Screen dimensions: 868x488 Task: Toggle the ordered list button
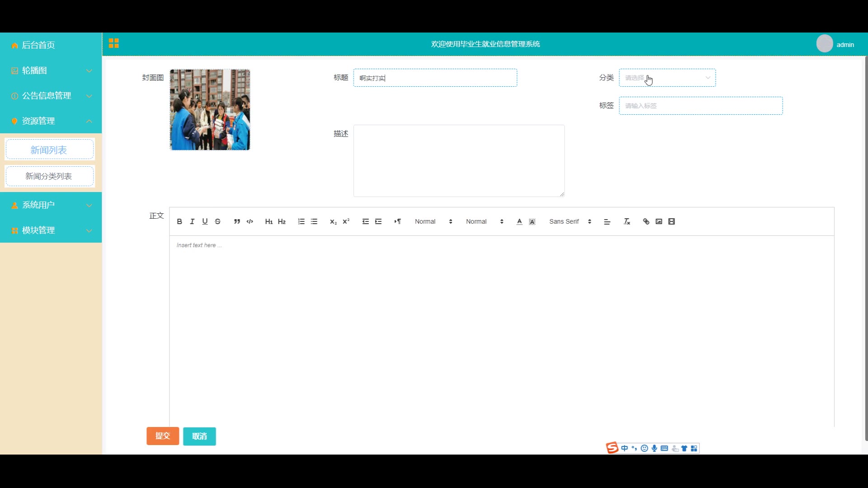(x=301, y=221)
